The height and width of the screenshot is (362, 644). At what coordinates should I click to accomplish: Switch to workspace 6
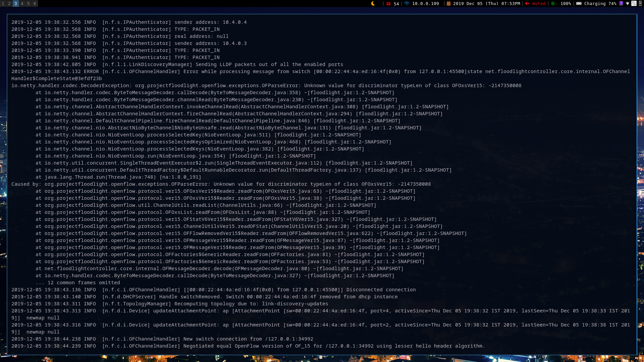point(35,3)
